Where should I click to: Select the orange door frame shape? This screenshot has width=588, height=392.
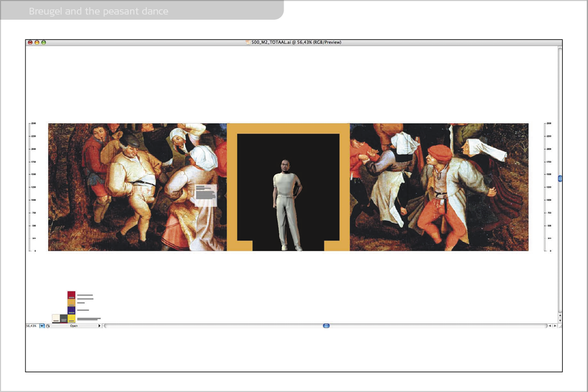(288, 128)
